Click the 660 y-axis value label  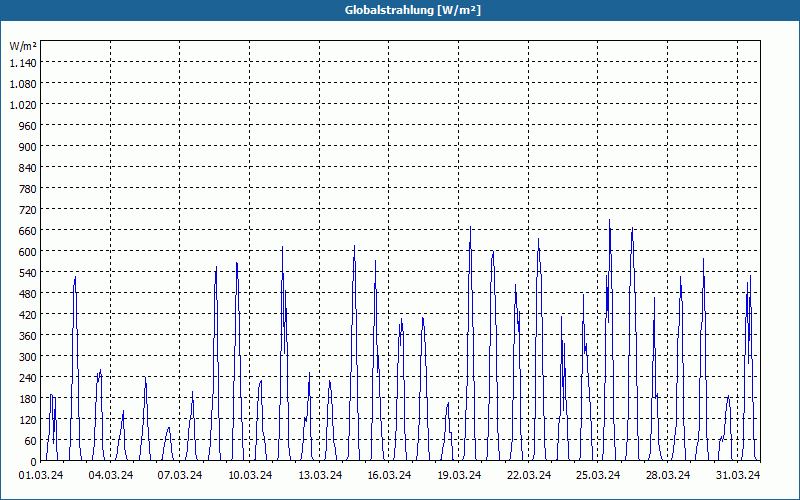[x=28, y=231]
